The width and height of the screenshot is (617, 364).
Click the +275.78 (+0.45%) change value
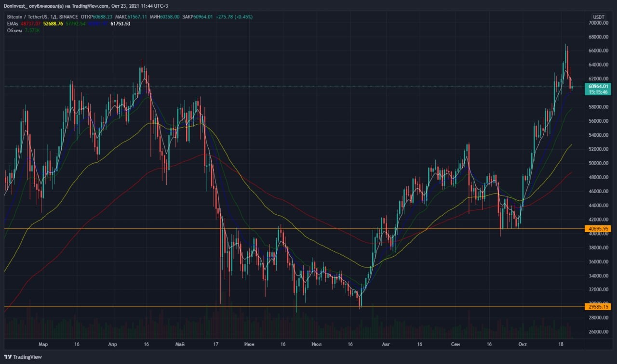tap(233, 17)
